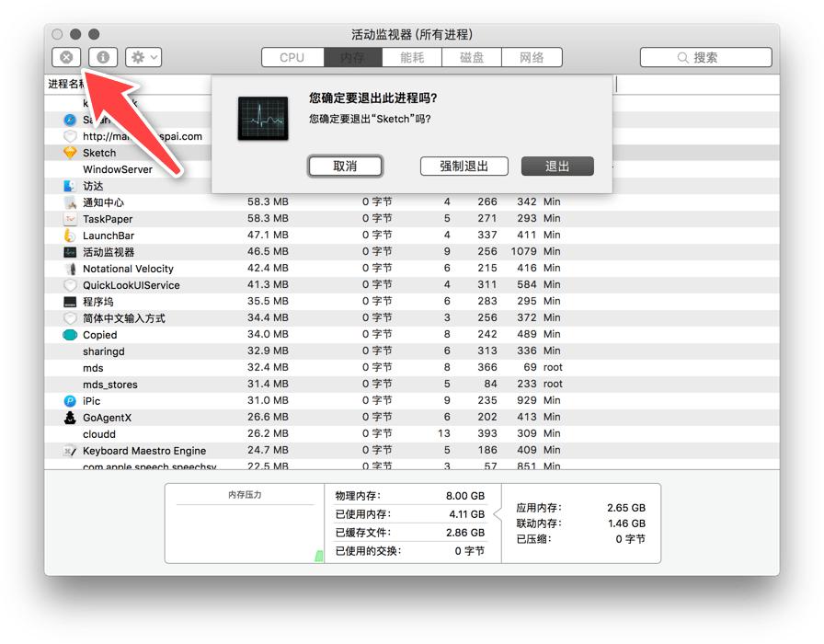
Task: Select the Sketch process name
Action: (x=99, y=153)
